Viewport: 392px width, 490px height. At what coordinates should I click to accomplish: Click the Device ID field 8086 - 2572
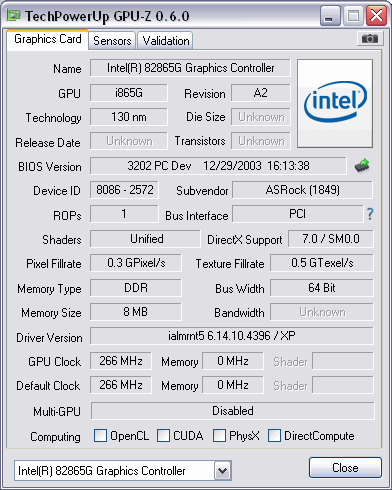(124, 190)
